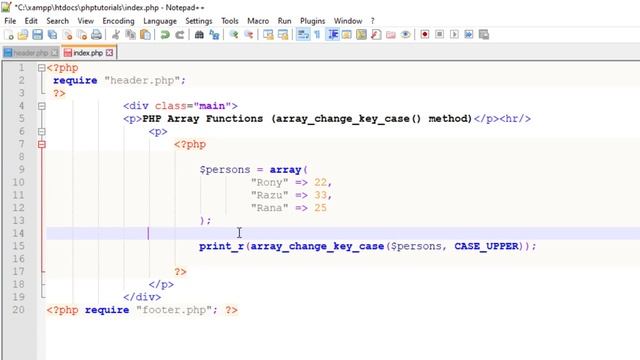
Task: Start macro recording with red dot
Action: pos(424,35)
